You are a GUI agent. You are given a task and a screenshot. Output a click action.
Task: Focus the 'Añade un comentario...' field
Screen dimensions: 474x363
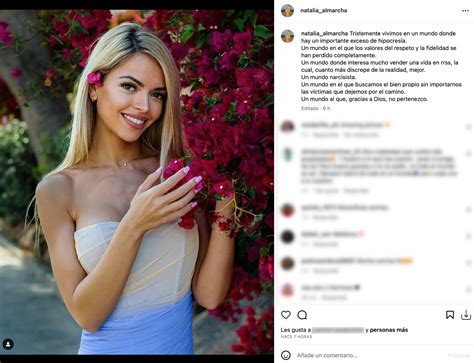[x=368, y=355]
